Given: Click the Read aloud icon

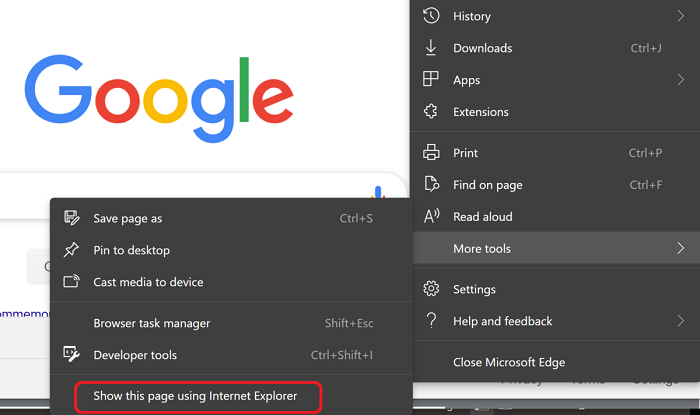Looking at the screenshot, I should (432, 216).
